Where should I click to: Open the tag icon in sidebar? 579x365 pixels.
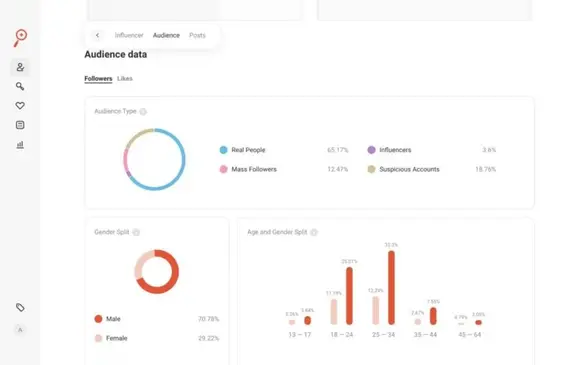pos(20,307)
